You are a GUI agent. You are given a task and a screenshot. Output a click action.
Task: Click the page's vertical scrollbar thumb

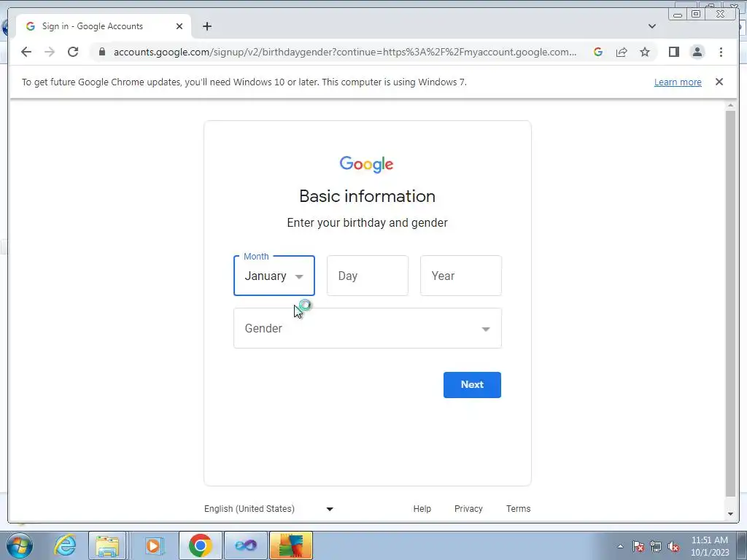[x=729, y=303]
